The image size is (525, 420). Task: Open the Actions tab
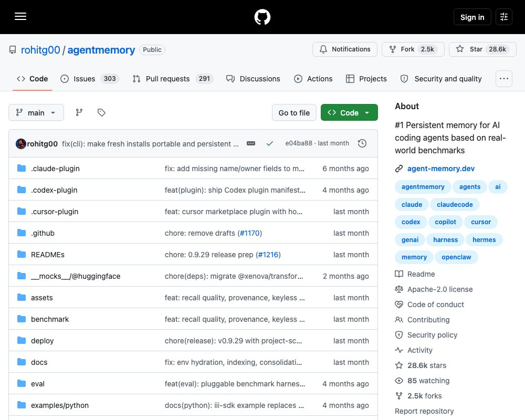click(313, 79)
